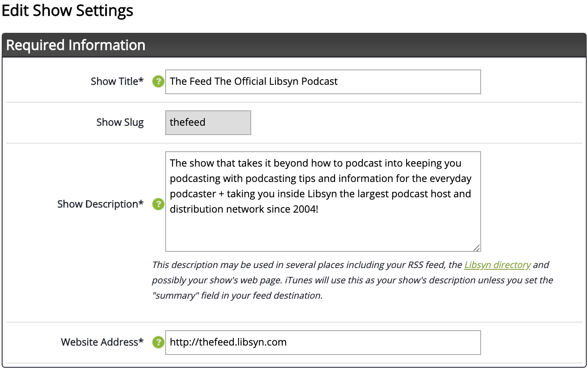The height and width of the screenshot is (369, 588).
Task: Click the Edit Show Settings page heading
Action: 68,11
